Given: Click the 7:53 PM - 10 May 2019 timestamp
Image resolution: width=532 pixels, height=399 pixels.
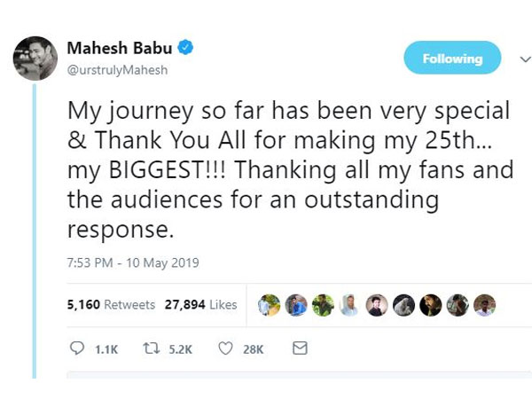Looking at the screenshot, I should (x=132, y=262).
